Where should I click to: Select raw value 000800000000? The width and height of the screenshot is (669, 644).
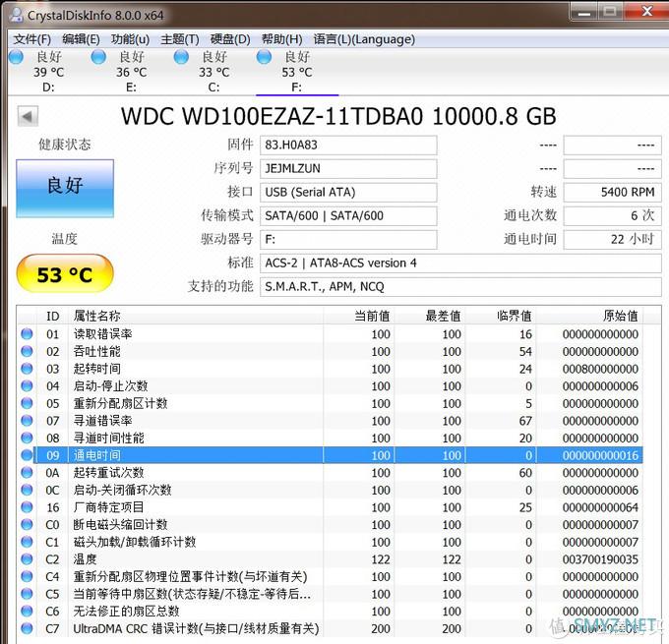coord(600,369)
